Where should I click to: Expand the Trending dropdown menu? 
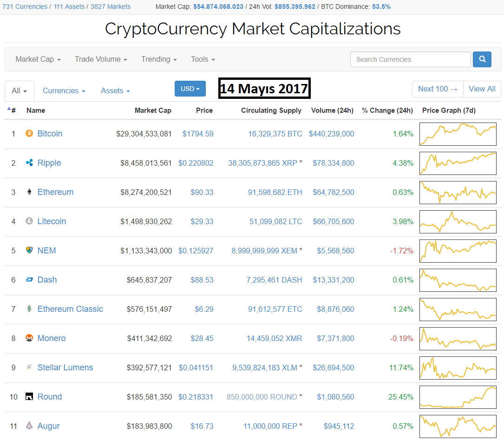click(159, 59)
